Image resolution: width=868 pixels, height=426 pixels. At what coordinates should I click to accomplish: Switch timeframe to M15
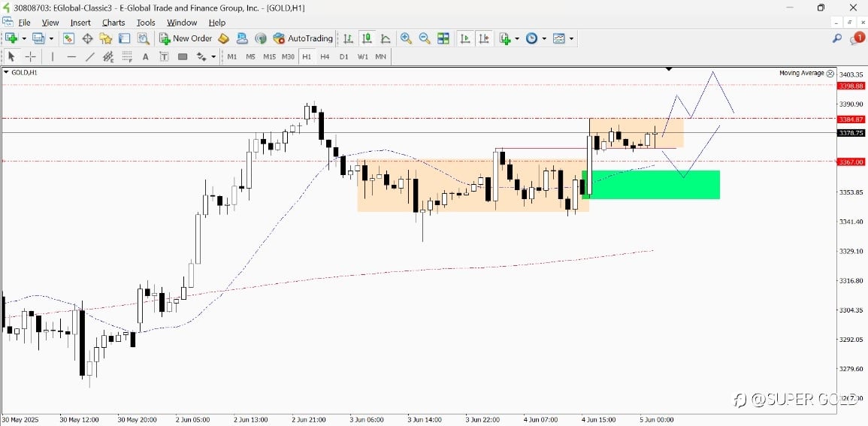(270, 56)
